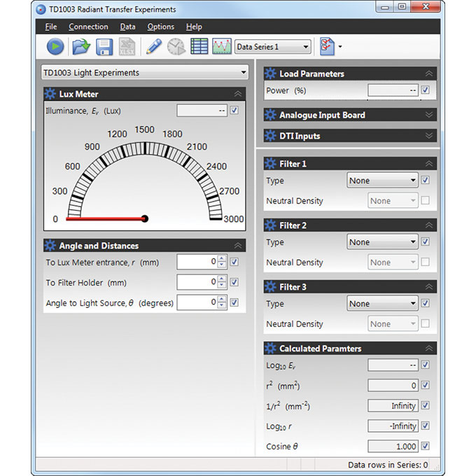Screen dimensions: 476x476
Task: Toggle the Filter 2 Type checkbox
Action: coord(426,241)
